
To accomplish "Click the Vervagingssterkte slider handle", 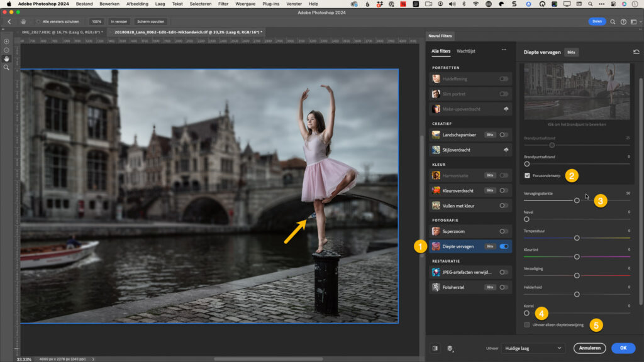I will (577, 200).
